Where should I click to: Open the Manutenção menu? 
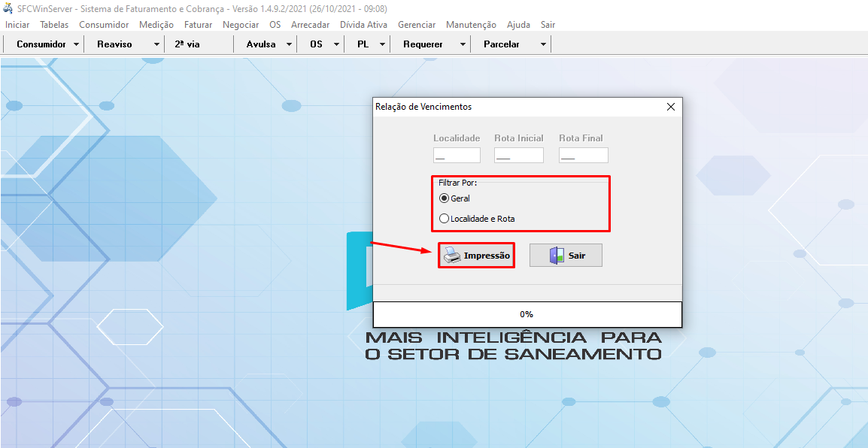click(x=471, y=25)
